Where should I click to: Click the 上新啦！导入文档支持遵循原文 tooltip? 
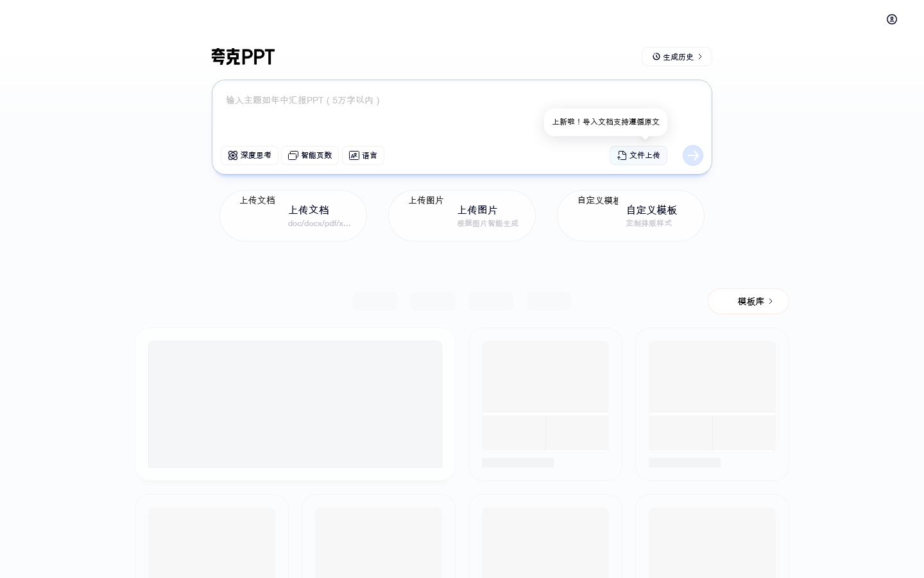pos(606,122)
